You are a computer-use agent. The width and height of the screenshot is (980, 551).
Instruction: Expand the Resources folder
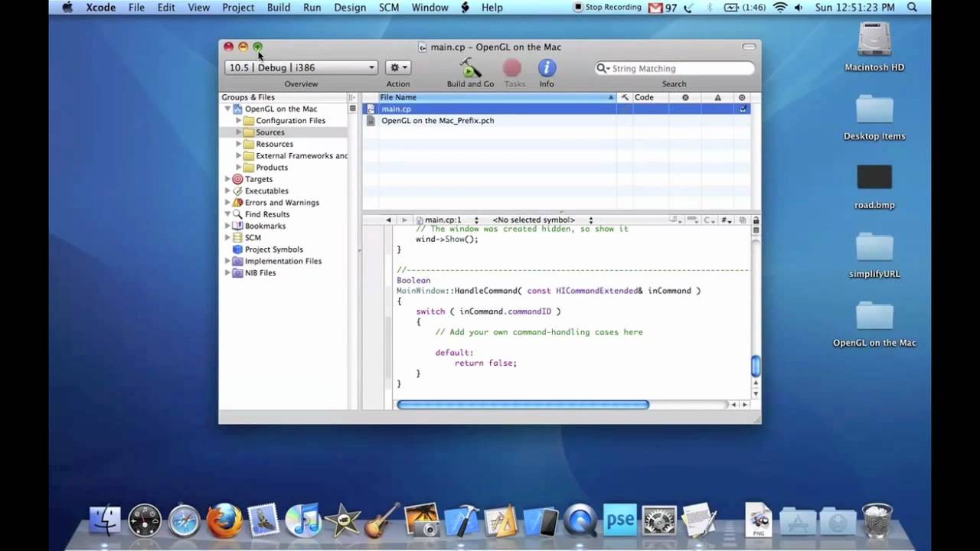point(239,144)
